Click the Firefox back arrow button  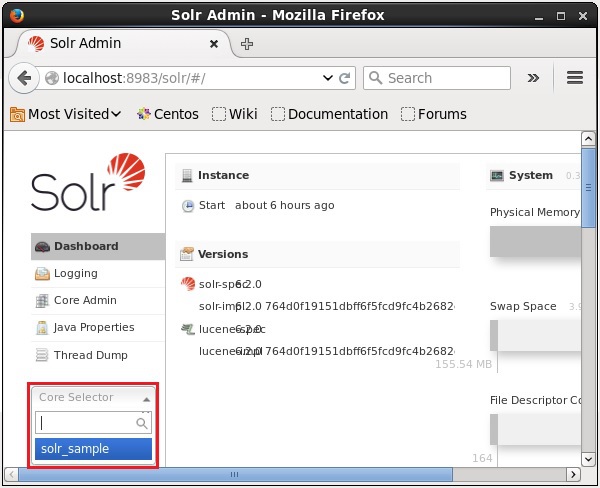click(x=23, y=78)
